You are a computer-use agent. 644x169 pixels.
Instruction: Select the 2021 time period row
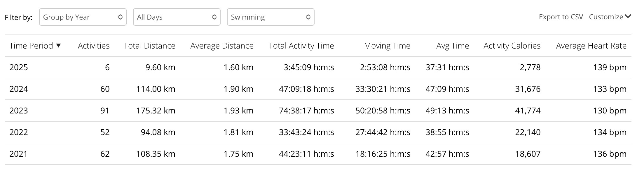[19, 154]
